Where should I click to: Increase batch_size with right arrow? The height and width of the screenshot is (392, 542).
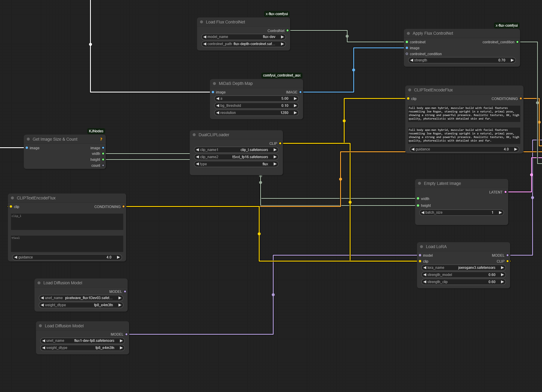tap(500, 212)
